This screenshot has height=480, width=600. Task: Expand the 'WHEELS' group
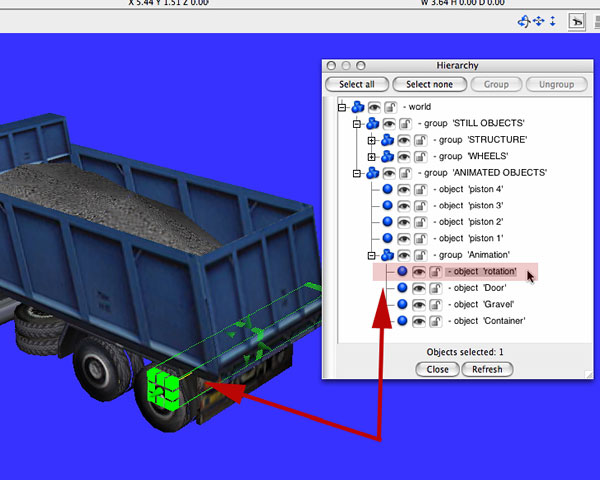click(x=371, y=157)
